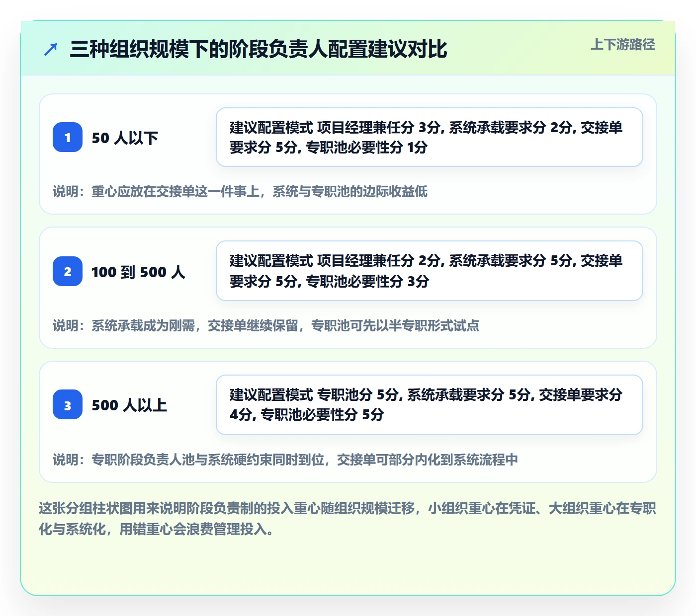Select the row label 100 到 500 人
Image resolution: width=696 pixels, height=616 pixels.
(138, 272)
